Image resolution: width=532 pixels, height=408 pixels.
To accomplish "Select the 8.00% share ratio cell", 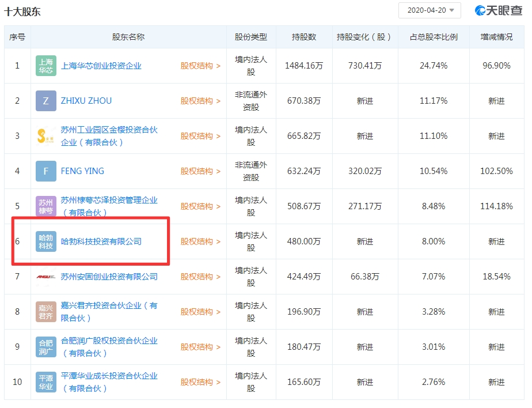I will pyautogui.click(x=434, y=241).
